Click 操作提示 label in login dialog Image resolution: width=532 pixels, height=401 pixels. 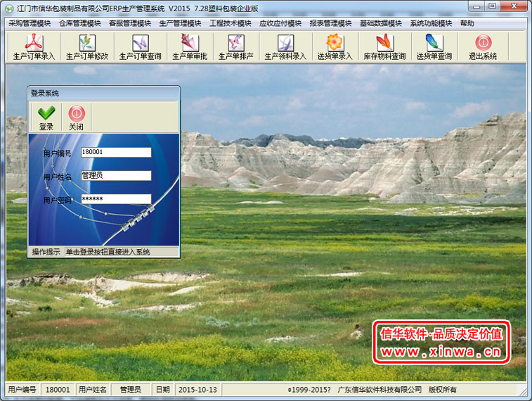click(46, 252)
